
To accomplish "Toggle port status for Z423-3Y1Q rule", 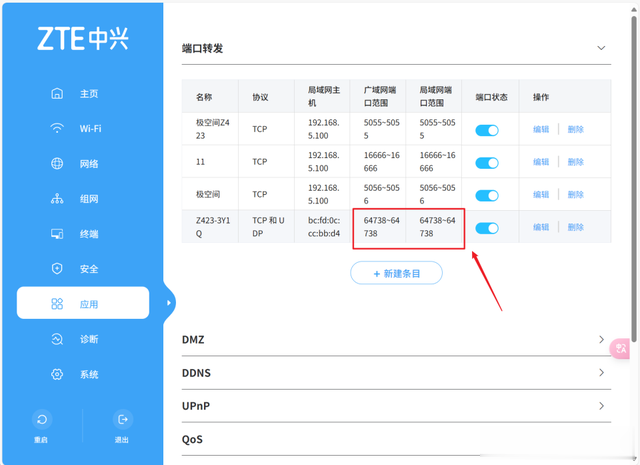I will 487,228.
